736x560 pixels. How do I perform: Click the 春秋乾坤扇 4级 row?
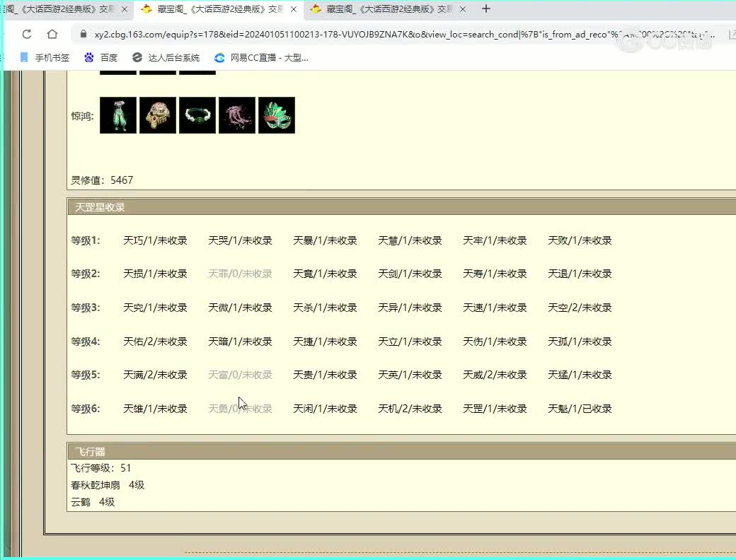coord(108,485)
